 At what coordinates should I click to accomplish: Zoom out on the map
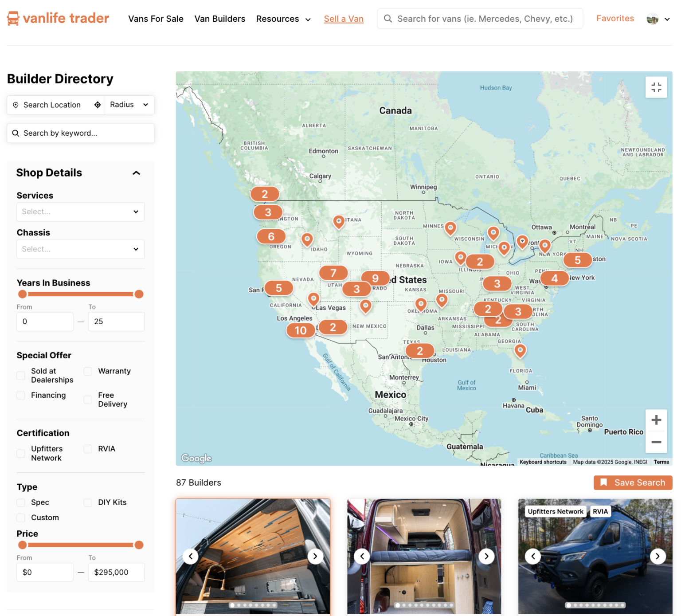656,442
